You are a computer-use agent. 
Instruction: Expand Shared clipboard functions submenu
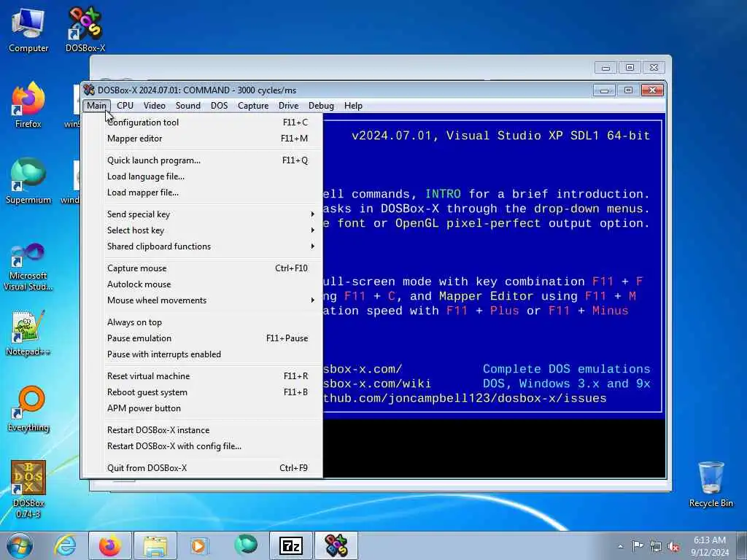coord(203,246)
